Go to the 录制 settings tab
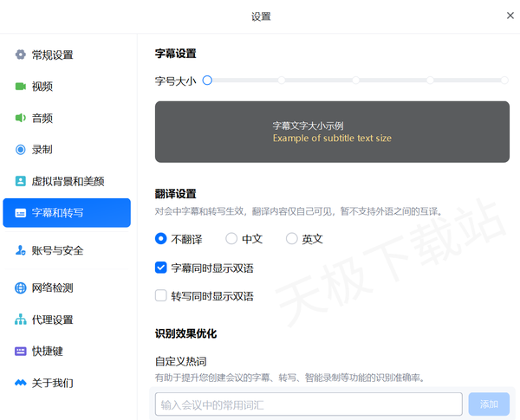This screenshot has width=520, height=420. [67, 150]
